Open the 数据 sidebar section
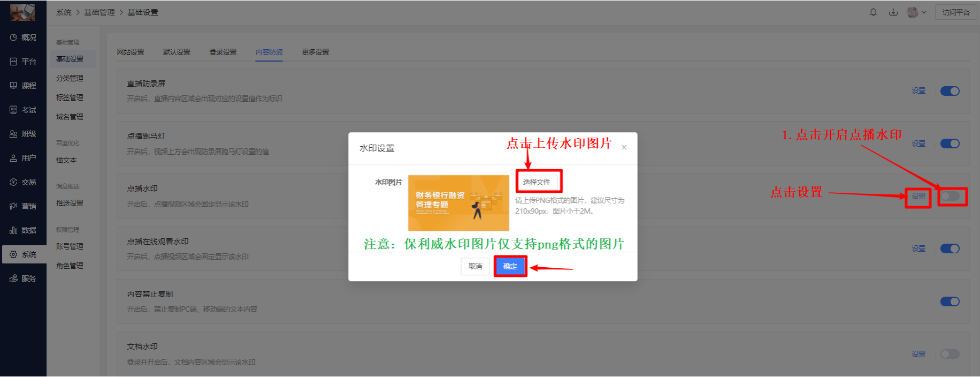Screen dimensions: 980x377 click(23, 230)
